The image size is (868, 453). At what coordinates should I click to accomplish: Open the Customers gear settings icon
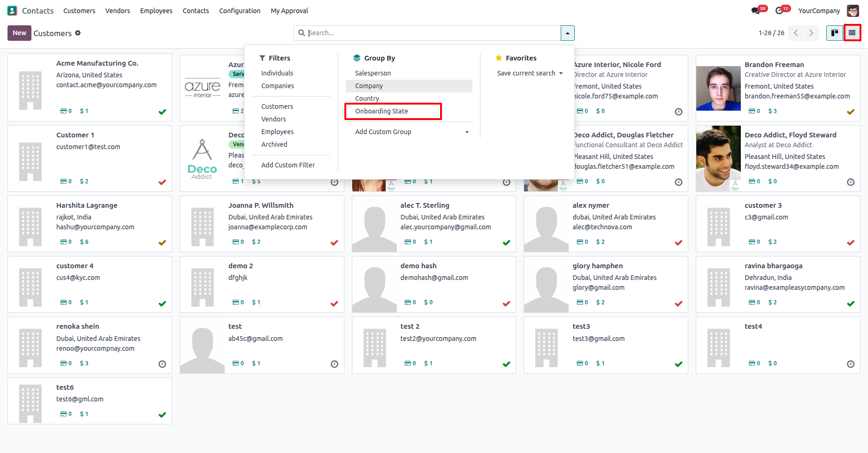coord(78,33)
